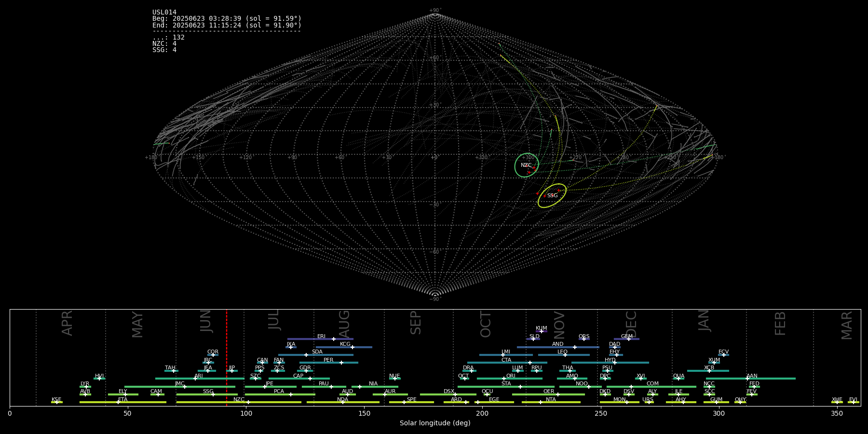The height and width of the screenshot is (434, 868).
Task: Click the SPE shower label
Action: (x=411, y=400)
